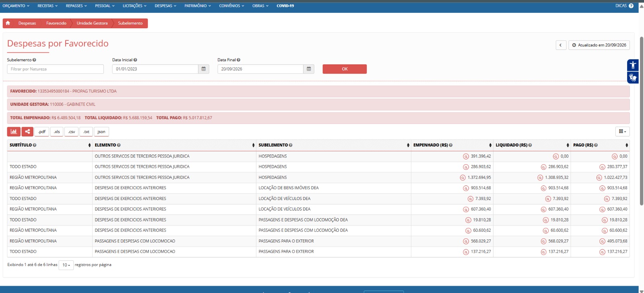Click the home icon in breadcrumb
The image size is (644, 293).
tap(8, 23)
